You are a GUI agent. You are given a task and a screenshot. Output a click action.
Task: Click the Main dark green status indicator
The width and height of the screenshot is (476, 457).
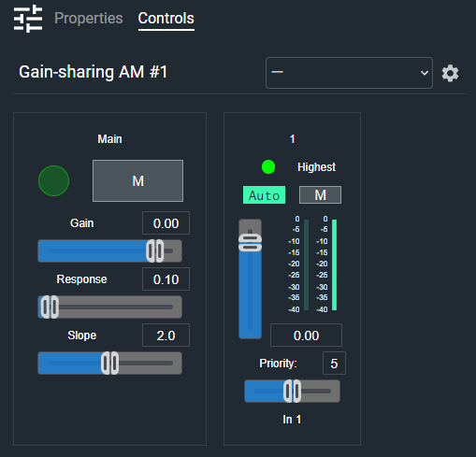coord(53,180)
